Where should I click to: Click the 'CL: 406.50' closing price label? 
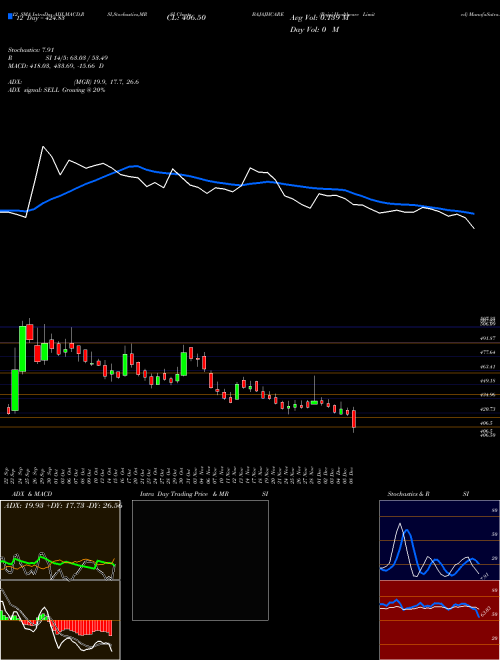coord(186,18)
